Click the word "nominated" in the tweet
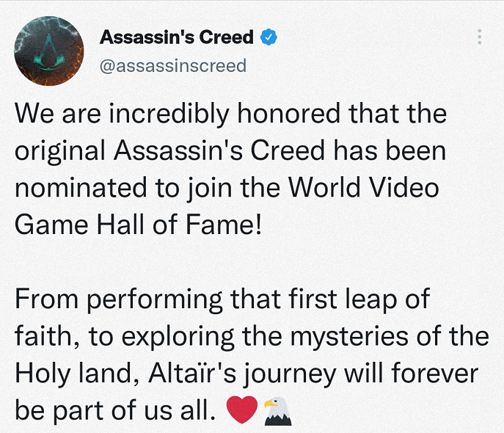Image resolution: width=504 pixels, height=433 pixels. point(83,188)
